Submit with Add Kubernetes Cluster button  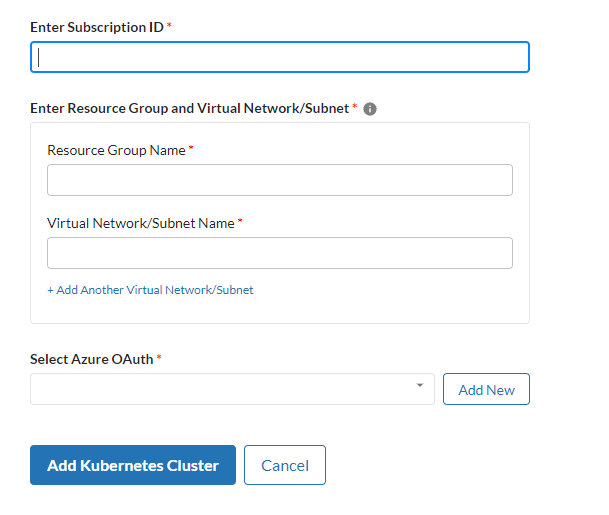pos(133,465)
